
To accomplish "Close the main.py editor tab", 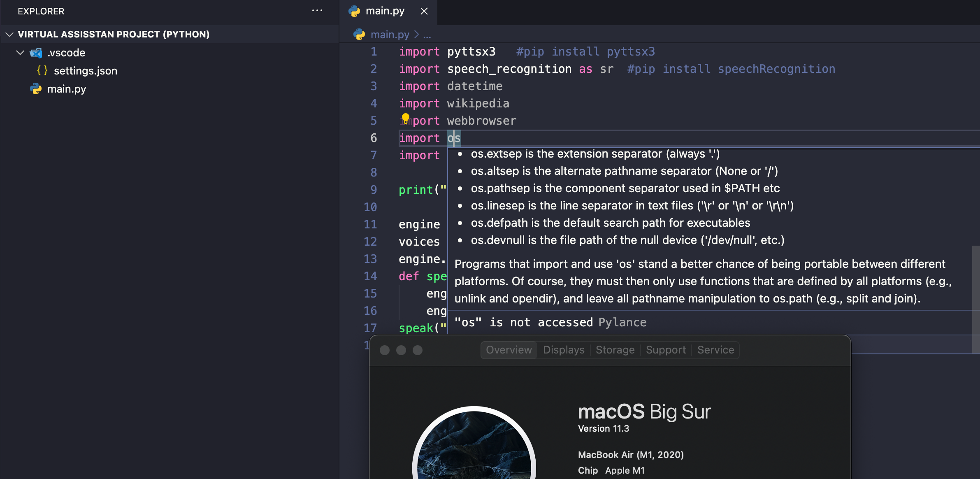I will (x=424, y=11).
